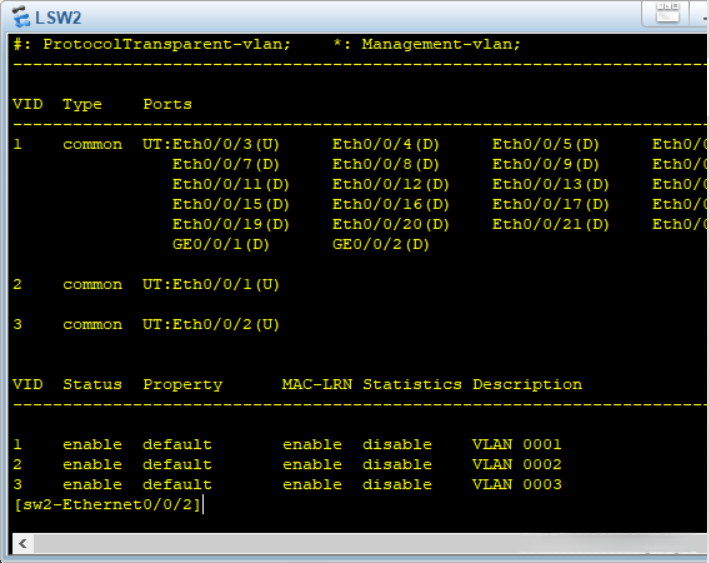Click 'Eth0/0/11(D)' port entry

(x=231, y=185)
